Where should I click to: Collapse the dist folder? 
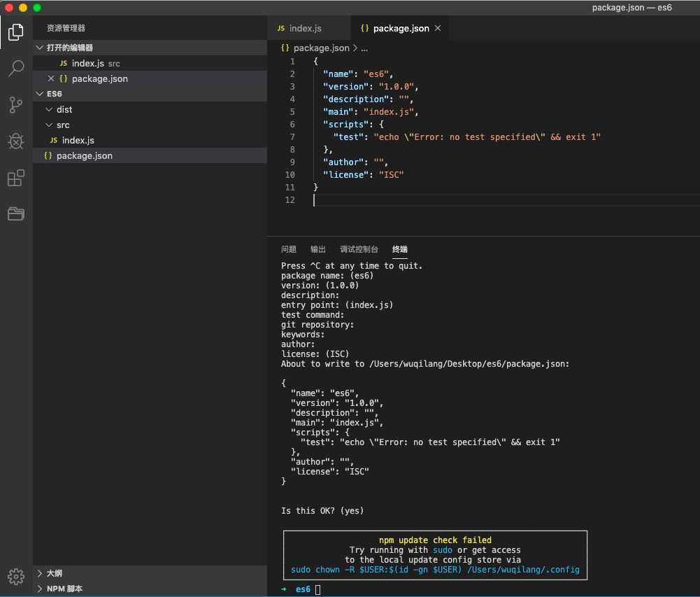pos(49,109)
